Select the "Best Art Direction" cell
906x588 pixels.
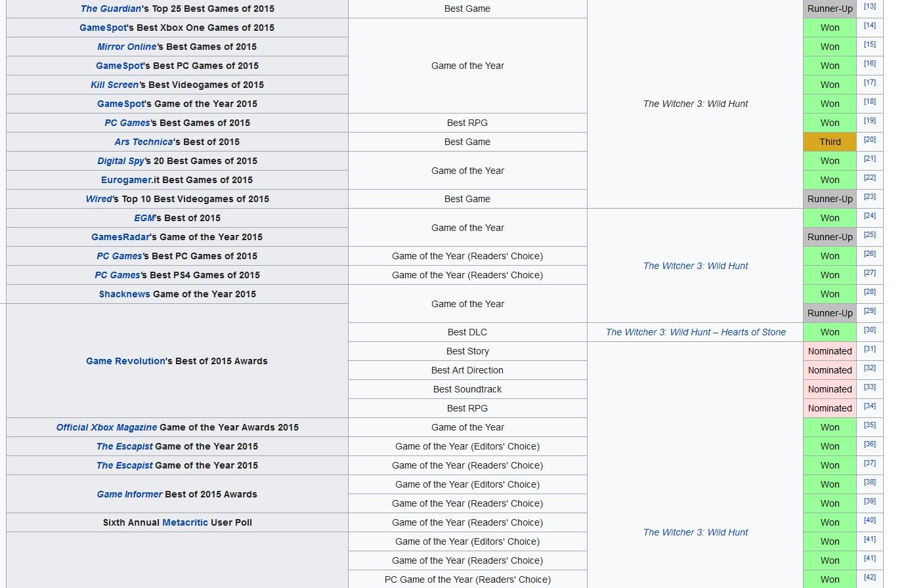(x=467, y=370)
